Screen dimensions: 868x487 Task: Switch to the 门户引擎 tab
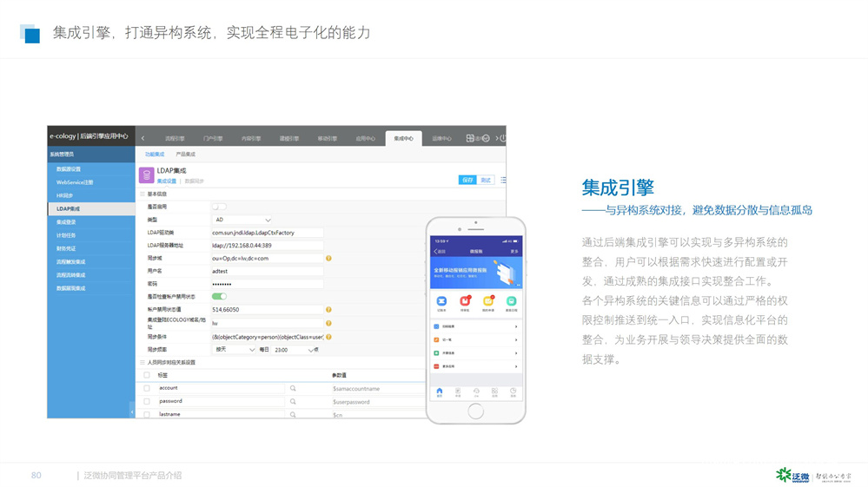point(213,139)
